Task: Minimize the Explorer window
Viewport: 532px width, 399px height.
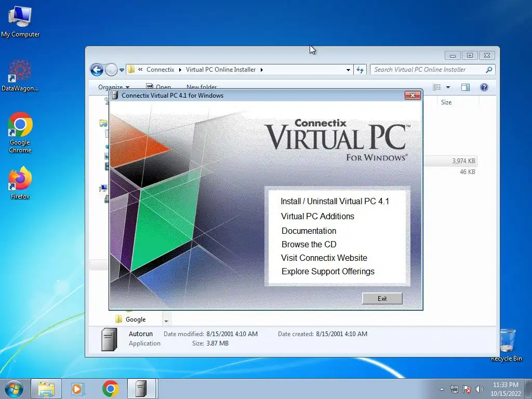Action: (x=453, y=55)
